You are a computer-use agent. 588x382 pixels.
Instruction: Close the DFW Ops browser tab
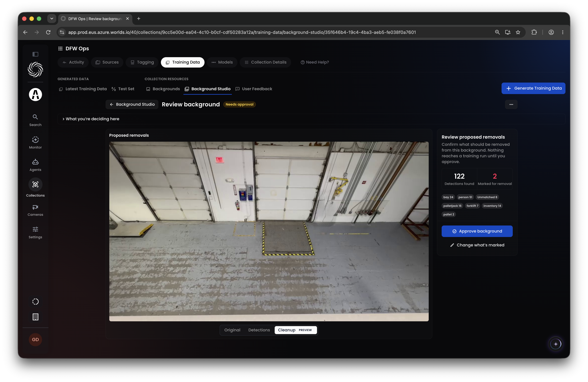coord(128,19)
